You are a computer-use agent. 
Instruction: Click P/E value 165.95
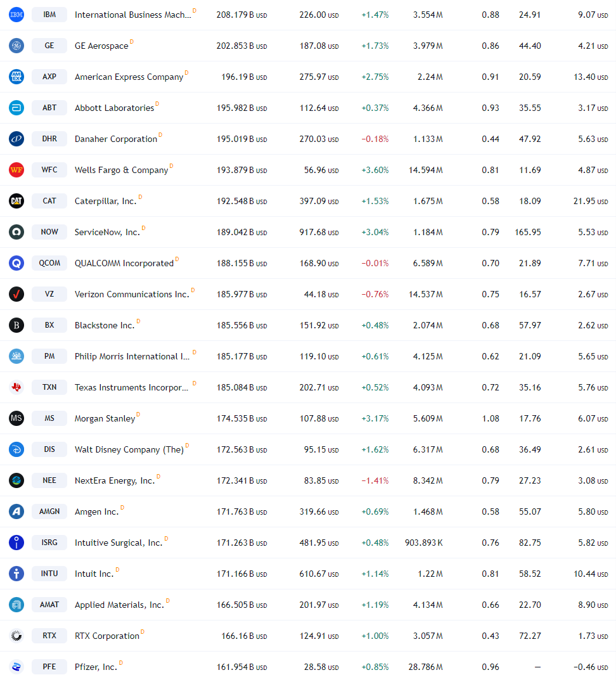coord(528,232)
